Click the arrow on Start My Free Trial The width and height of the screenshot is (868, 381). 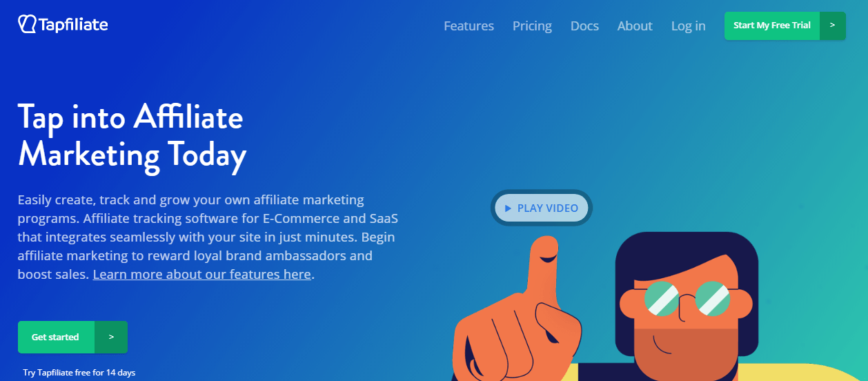(x=832, y=26)
